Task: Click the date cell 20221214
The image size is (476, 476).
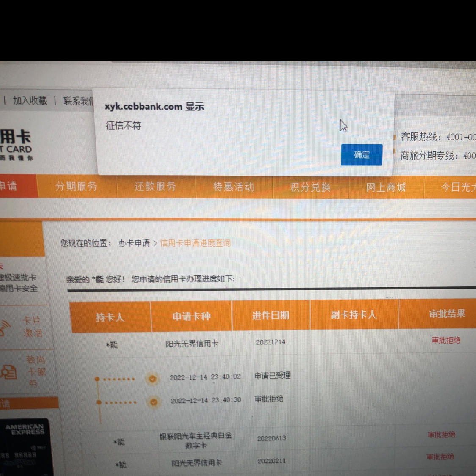Action: click(x=270, y=342)
